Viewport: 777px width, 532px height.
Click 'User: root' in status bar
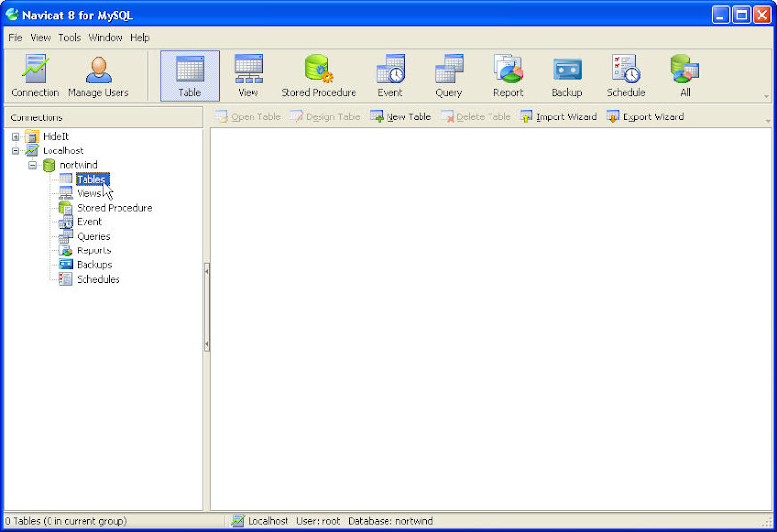[x=319, y=521]
